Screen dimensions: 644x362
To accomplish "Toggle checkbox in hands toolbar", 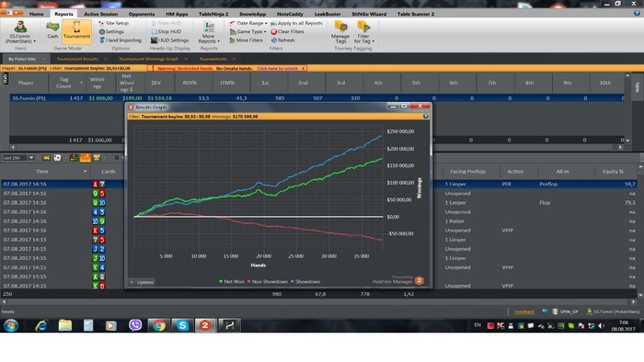I will pos(117,157).
